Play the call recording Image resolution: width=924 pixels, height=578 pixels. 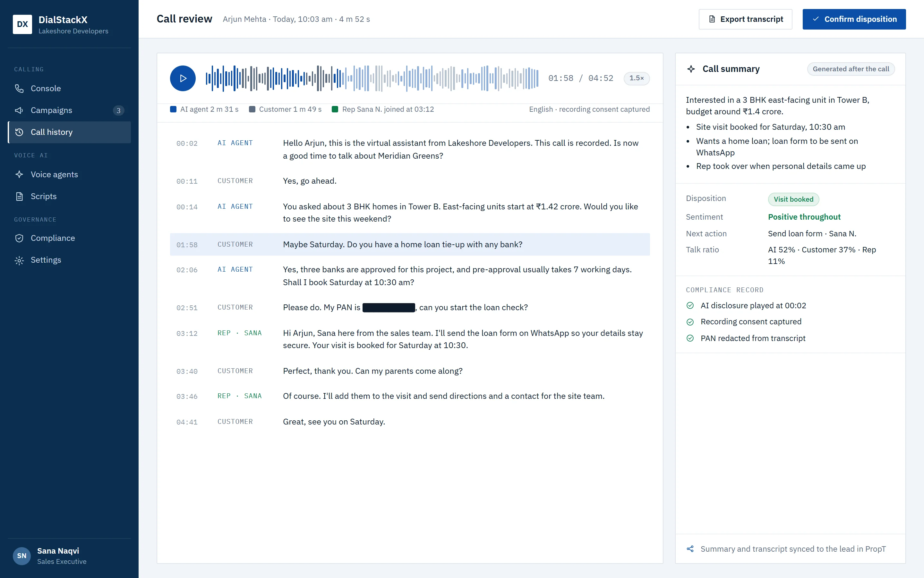(x=183, y=78)
